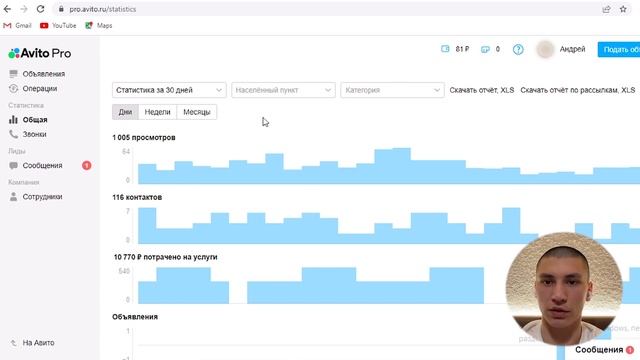Image resolution: width=640 pixels, height=360 pixels.
Task: Click the Объявления list icon in sidebar
Action: [13, 74]
